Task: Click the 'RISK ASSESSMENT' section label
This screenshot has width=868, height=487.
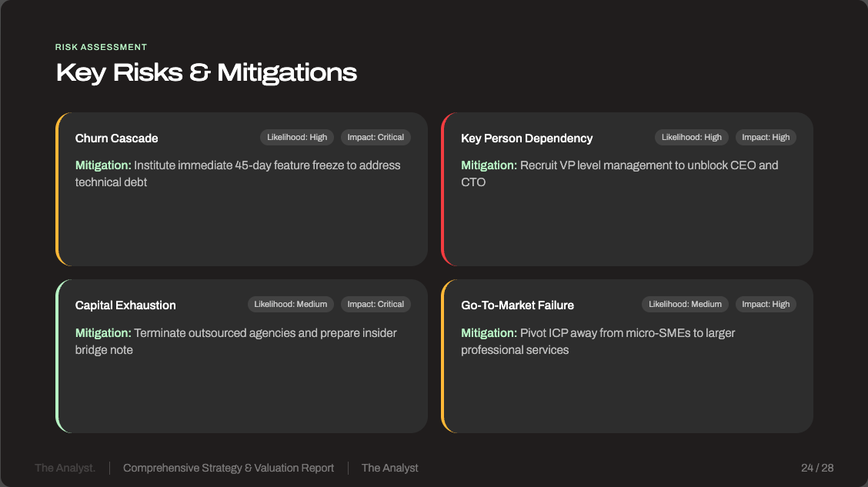Action: pyautogui.click(x=101, y=47)
